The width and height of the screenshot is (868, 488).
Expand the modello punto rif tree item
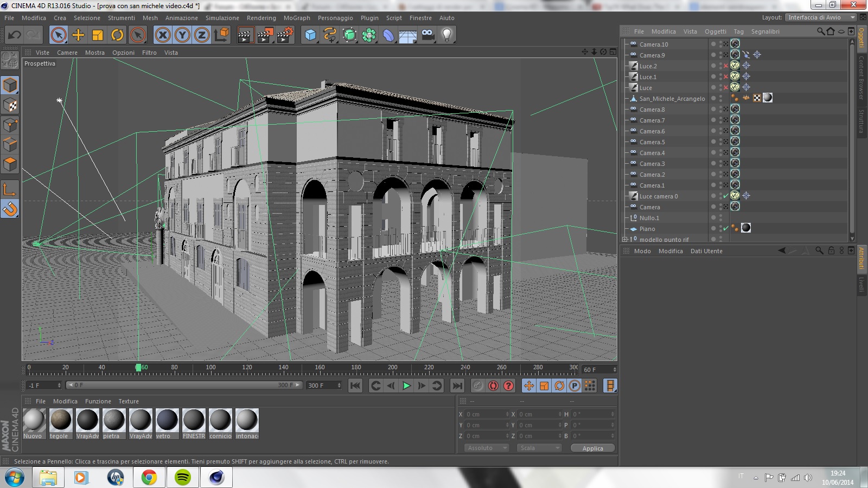624,239
